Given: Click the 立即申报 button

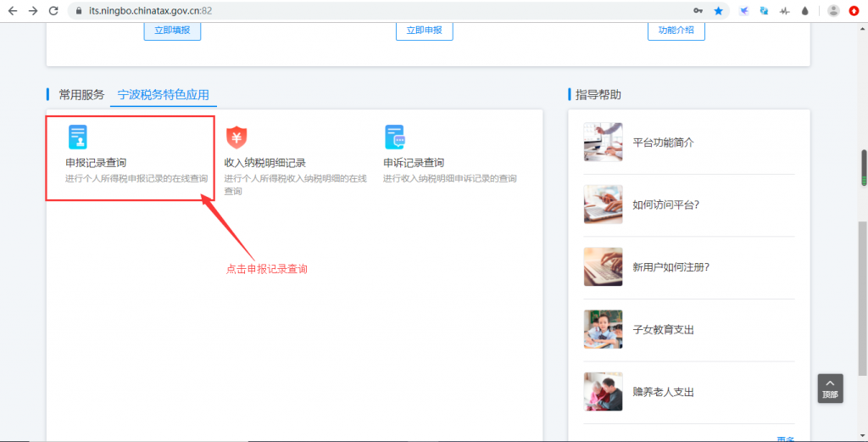Looking at the screenshot, I should (425, 31).
